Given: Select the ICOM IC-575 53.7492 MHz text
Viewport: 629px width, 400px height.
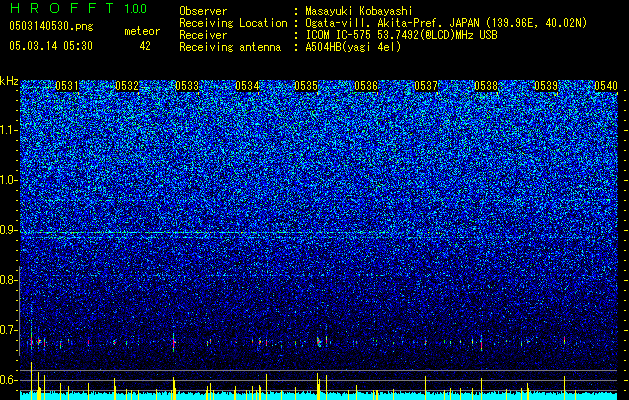Looking at the screenshot, I should point(401,35).
